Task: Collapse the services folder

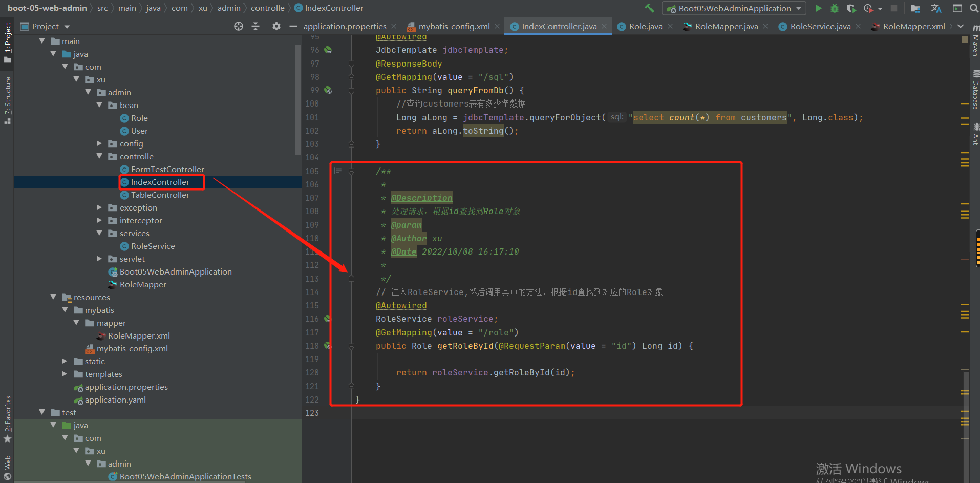Action: (99, 233)
